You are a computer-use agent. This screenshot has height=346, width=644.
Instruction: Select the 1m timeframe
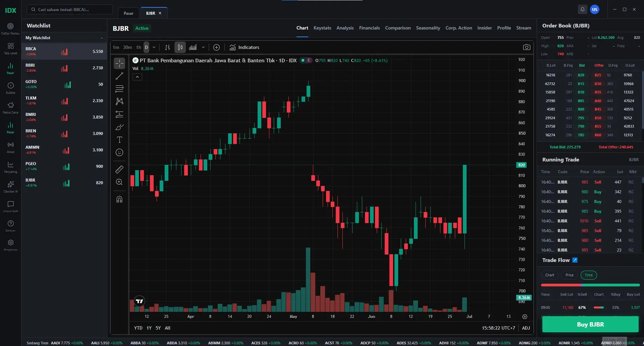116,47
